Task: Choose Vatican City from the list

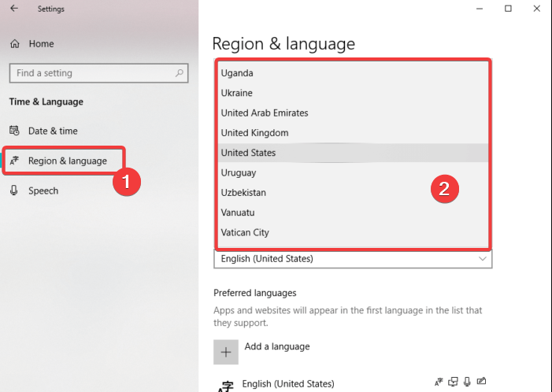Action: pos(353,232)
